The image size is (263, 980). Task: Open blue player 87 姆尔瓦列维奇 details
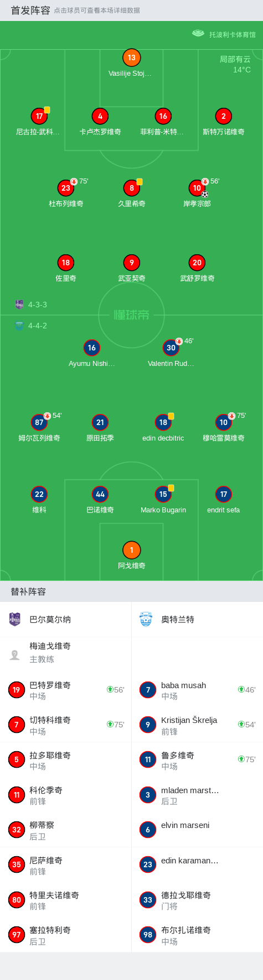click(39, 428)
